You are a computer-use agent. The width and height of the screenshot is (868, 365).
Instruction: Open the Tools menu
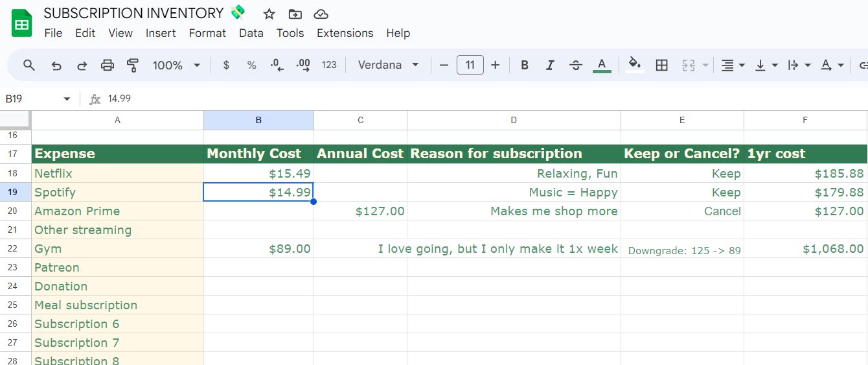[290, 33]
